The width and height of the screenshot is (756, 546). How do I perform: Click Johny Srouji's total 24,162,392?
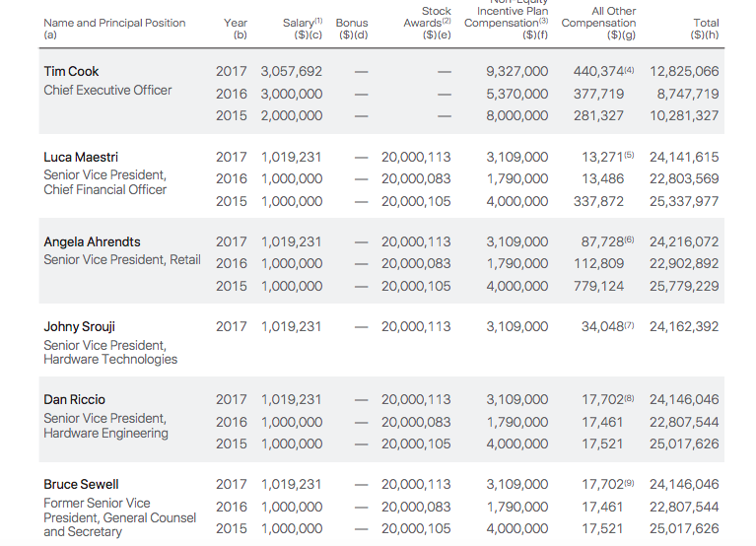pos(684,326)
